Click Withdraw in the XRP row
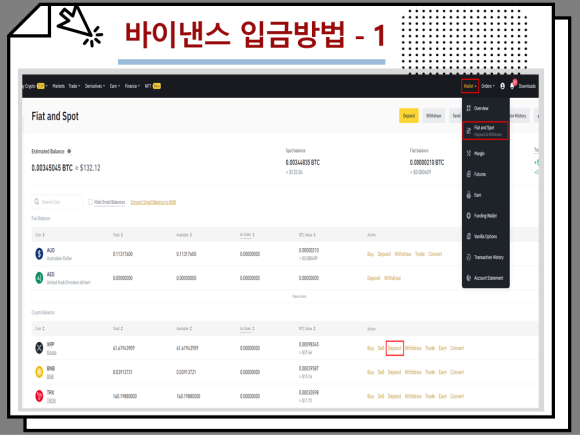Screen dimensions: 580x435 pos(413,348)
